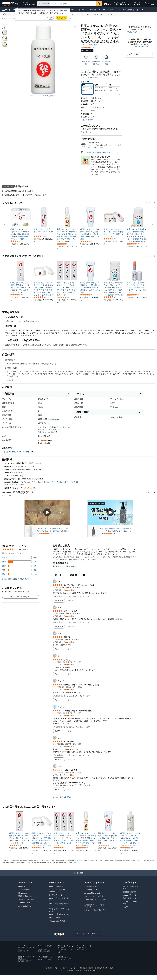The width and height of the screenshot is (157, 980).
Task: Click the 安心・安全への取り組み badge icon
Action: 96,57
